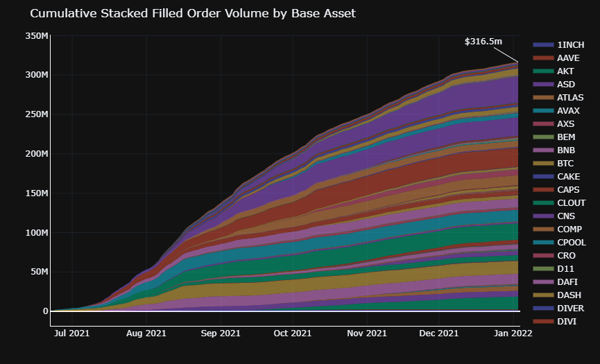Click the Aug 2021 x-axis label
The height and width of the screenshot is (364, 600).
tap(146, 333)
